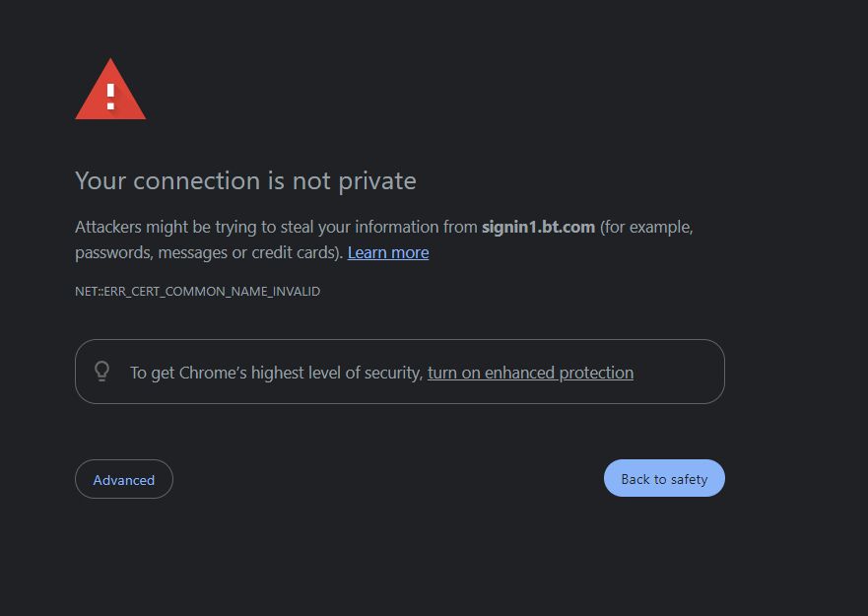Click the heading Your connection is not private
Viewport: 868px width, 616px height.
245,180
